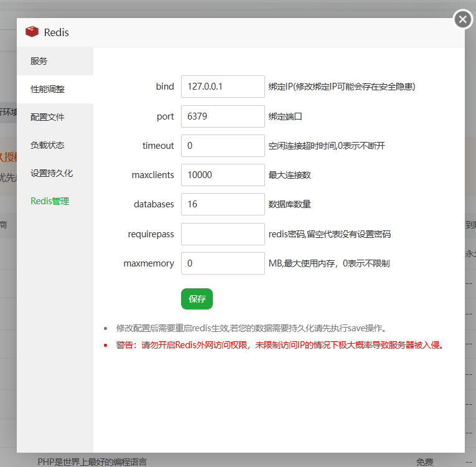Click the port field showing 6379

(x=223, y=116)
